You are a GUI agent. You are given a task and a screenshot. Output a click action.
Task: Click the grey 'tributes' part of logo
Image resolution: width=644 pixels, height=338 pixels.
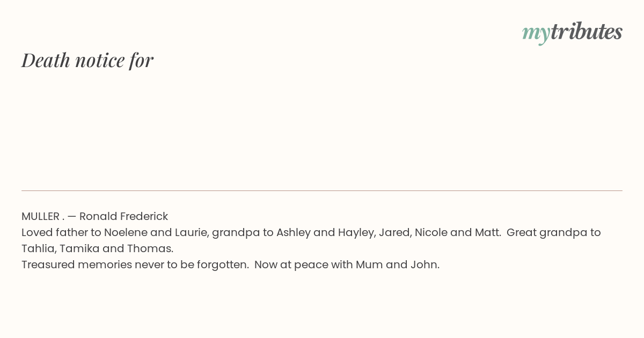pos(587,31)
